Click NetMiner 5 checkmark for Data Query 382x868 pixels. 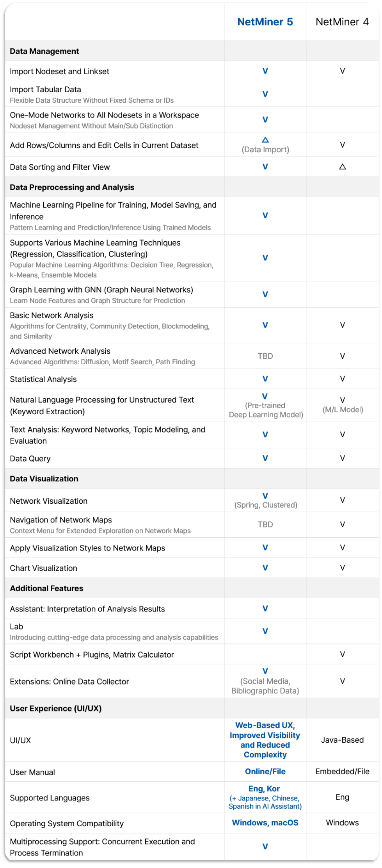(x=265, y=458)
